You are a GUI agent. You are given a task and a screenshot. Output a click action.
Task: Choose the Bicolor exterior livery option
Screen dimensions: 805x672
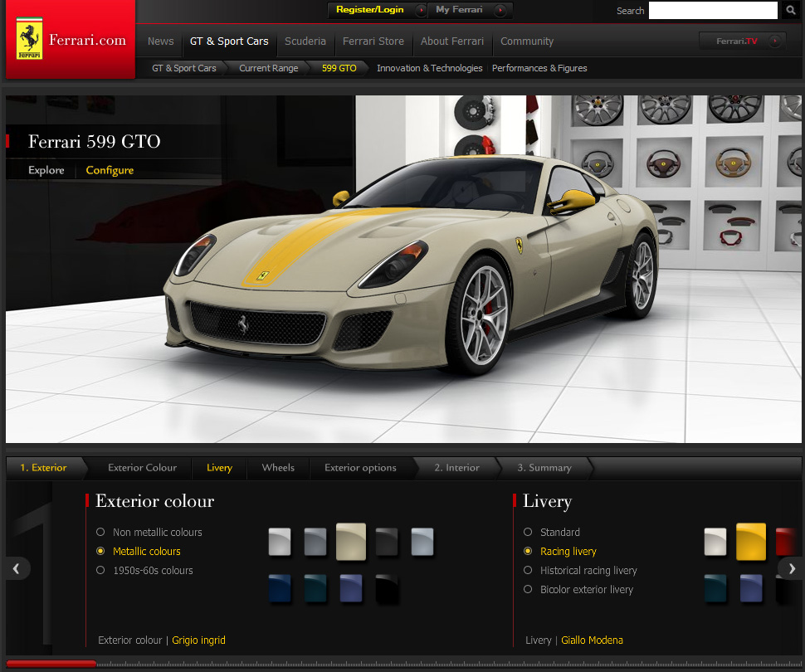point(528,589)
